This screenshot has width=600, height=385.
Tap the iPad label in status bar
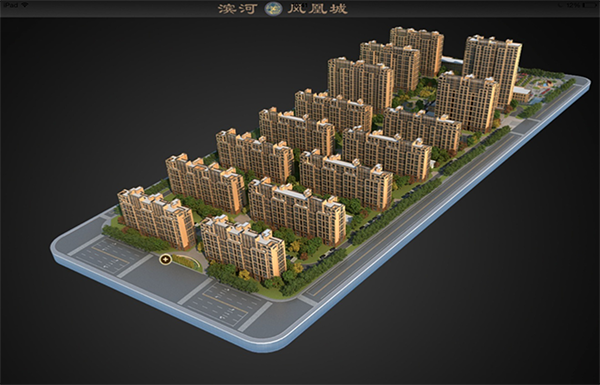point(10,5)
